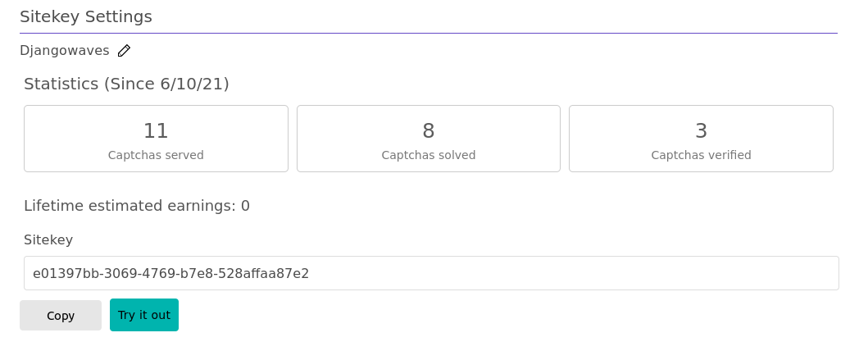Click the 'Captchas served' caption text

tap(156, 156)
